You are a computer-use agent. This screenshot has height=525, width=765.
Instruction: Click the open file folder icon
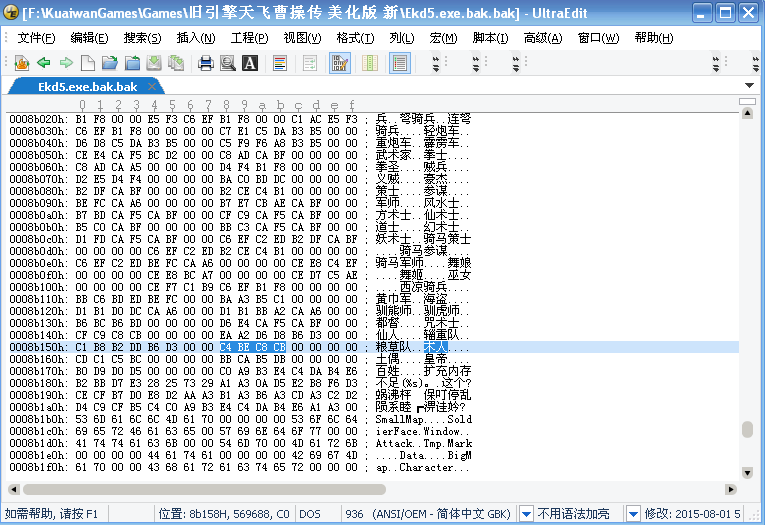pyautogui.click(x=110, y=63)
